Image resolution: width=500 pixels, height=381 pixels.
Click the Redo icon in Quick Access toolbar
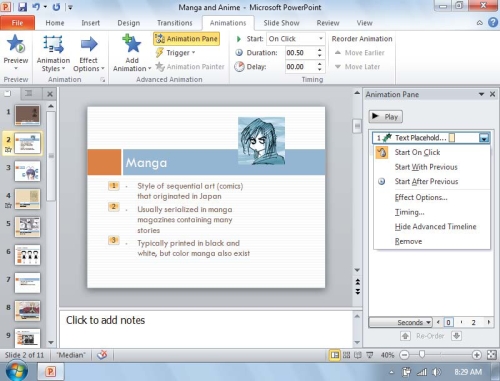(57, 7)
